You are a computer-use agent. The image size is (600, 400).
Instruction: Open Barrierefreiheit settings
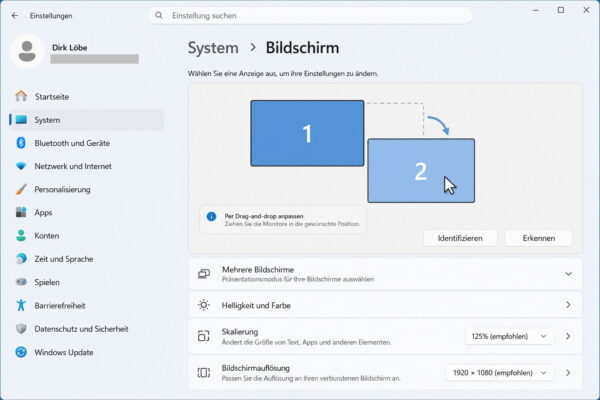[x=87, y=305]
